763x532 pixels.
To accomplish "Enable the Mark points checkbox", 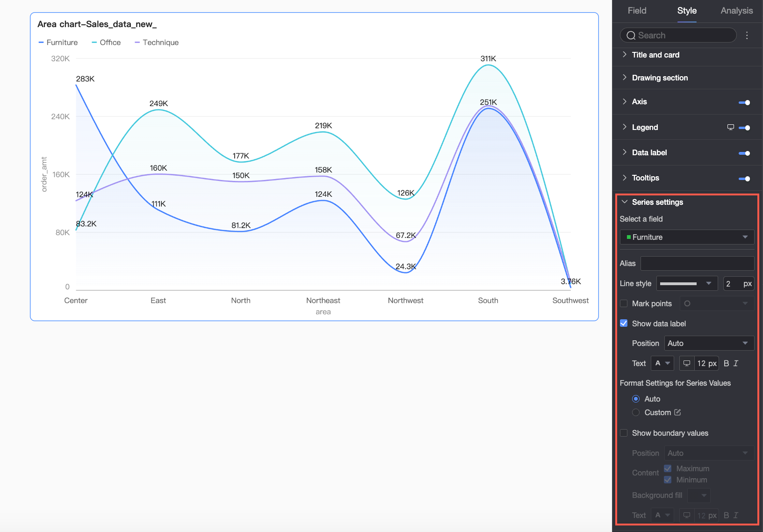I will point(624,303).
